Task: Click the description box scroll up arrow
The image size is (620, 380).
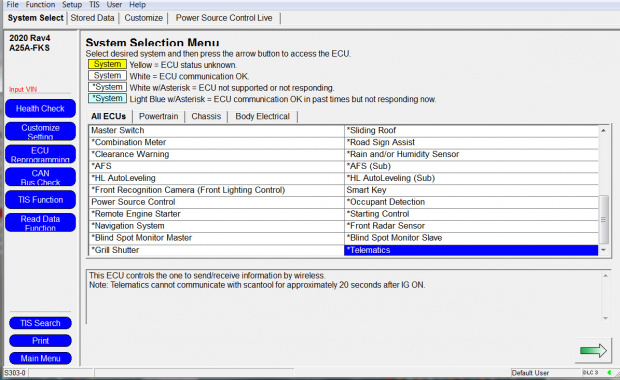Action: click(x=605, y=276)
